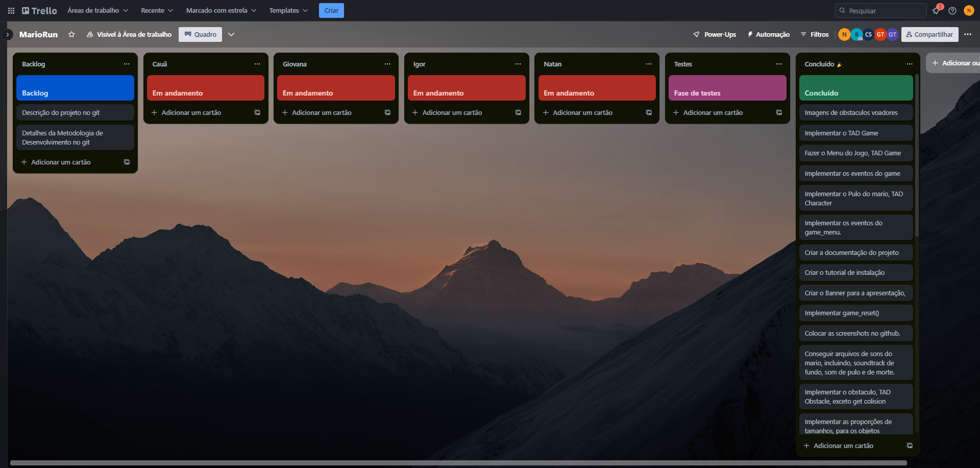Star the MarioRun board
This screenshot has width=980, height=468.
pyautogui.click(x=71, y=34)
